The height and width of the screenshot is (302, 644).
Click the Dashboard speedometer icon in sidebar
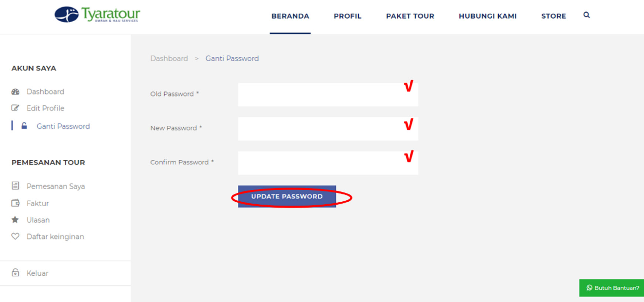(x=15, y=91)
